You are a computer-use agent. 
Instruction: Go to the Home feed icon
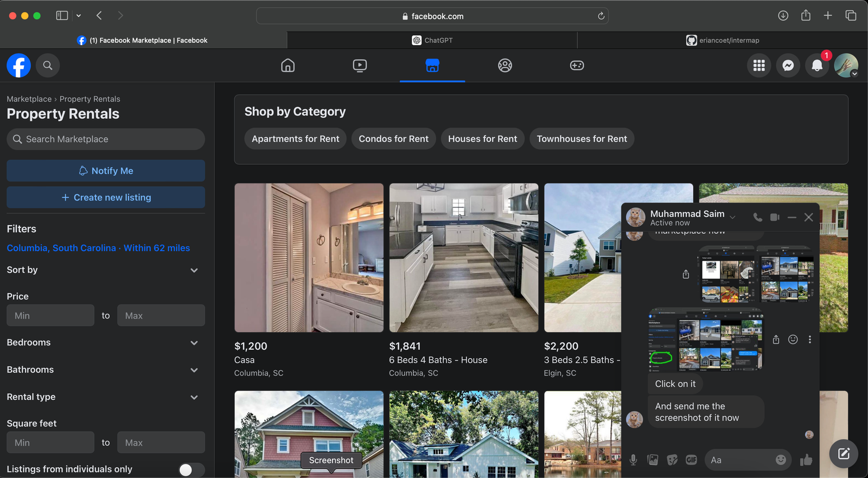tap(288, 66)
